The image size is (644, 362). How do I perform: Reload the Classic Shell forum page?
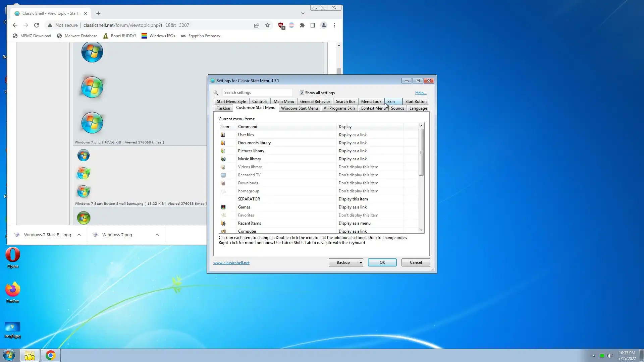37,25
